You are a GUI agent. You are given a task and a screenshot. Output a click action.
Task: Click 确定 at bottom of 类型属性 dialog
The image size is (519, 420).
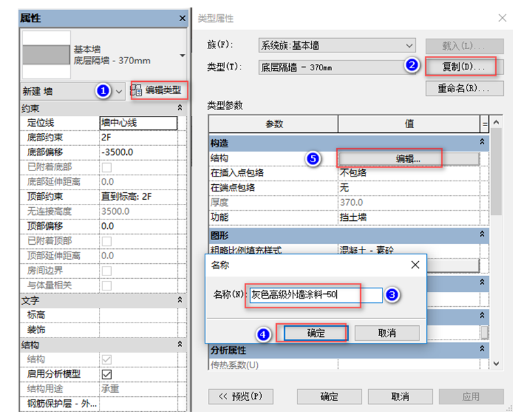[x=329, y=397]
